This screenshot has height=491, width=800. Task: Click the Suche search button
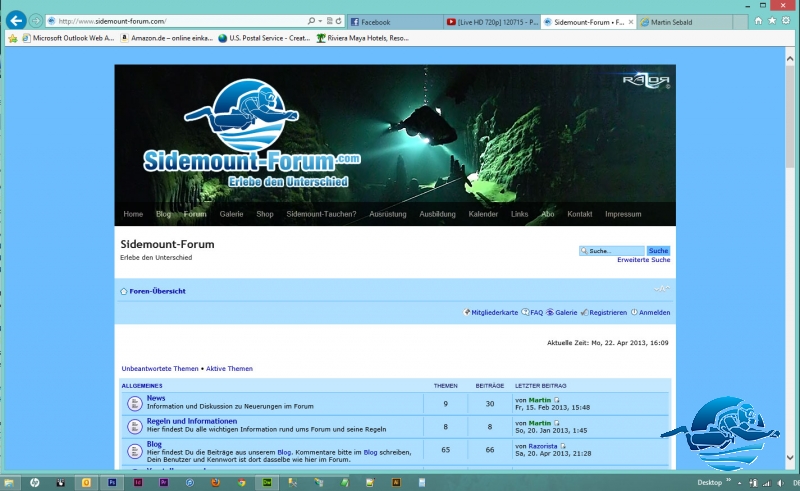[658, 251]
